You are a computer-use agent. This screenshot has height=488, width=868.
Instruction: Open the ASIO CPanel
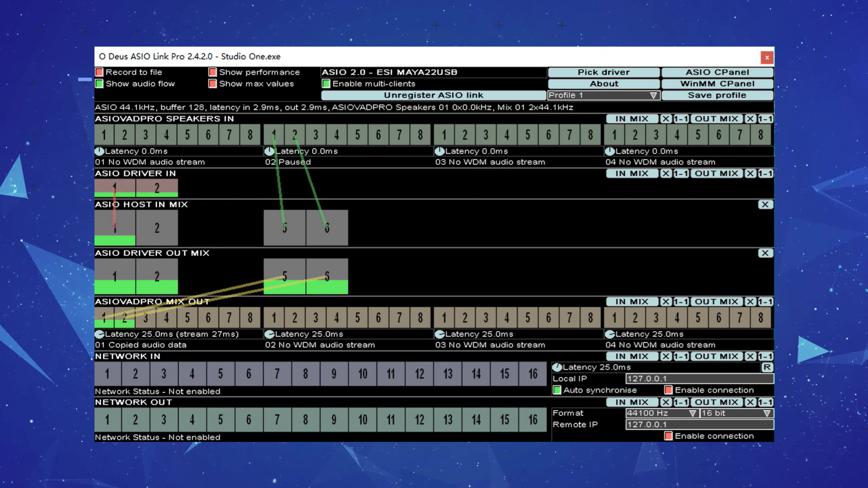[717, 72]
